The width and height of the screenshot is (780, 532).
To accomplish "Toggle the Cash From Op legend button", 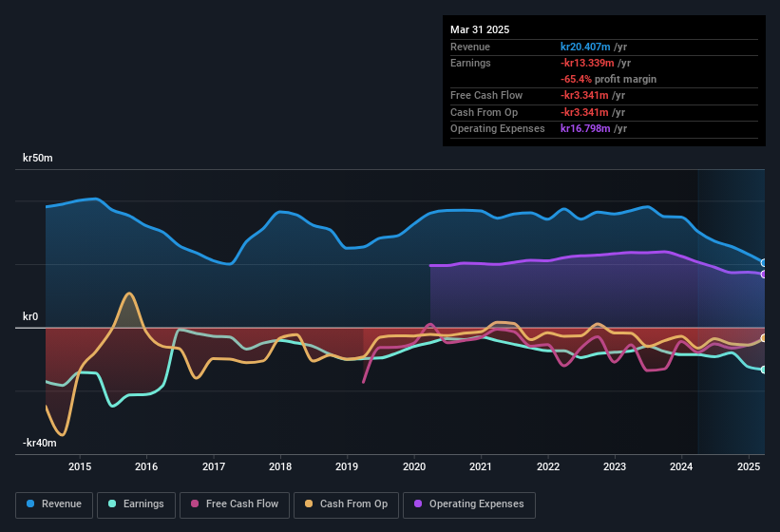I will tap(346, 504).
